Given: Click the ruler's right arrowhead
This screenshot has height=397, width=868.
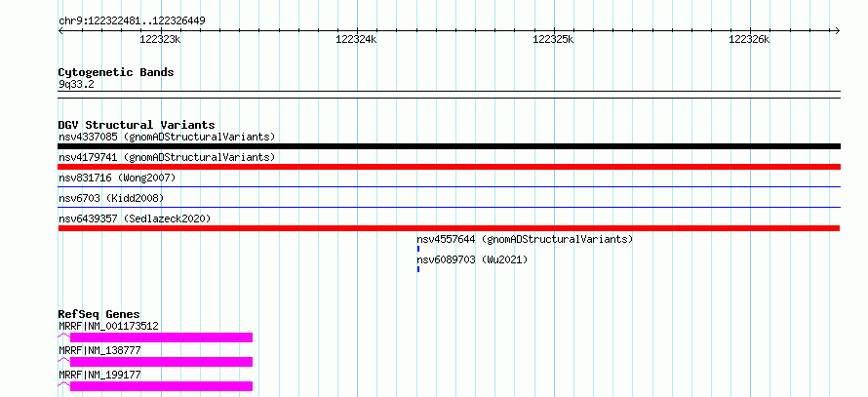Looking at the screenshot, I should 838,30.
